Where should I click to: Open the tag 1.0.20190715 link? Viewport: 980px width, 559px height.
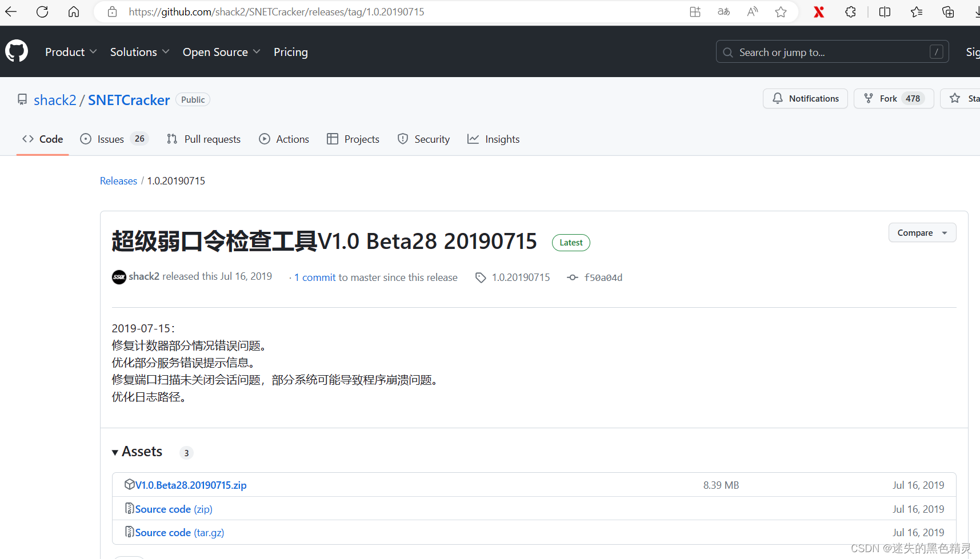[521, 278]
